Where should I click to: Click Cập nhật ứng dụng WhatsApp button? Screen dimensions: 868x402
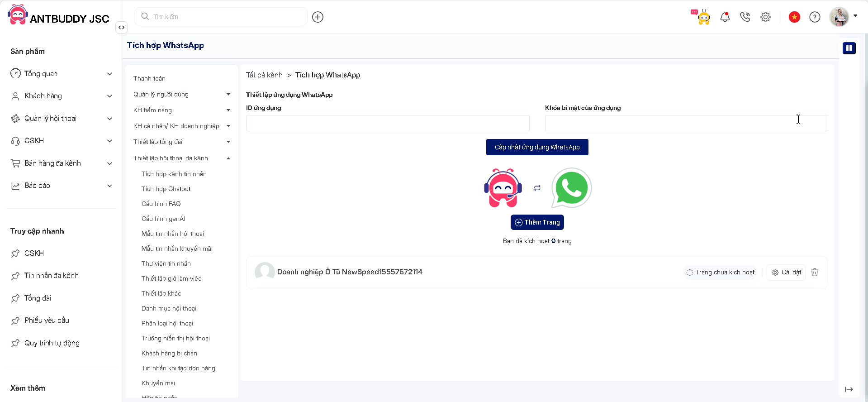click(x=537, y=147)
